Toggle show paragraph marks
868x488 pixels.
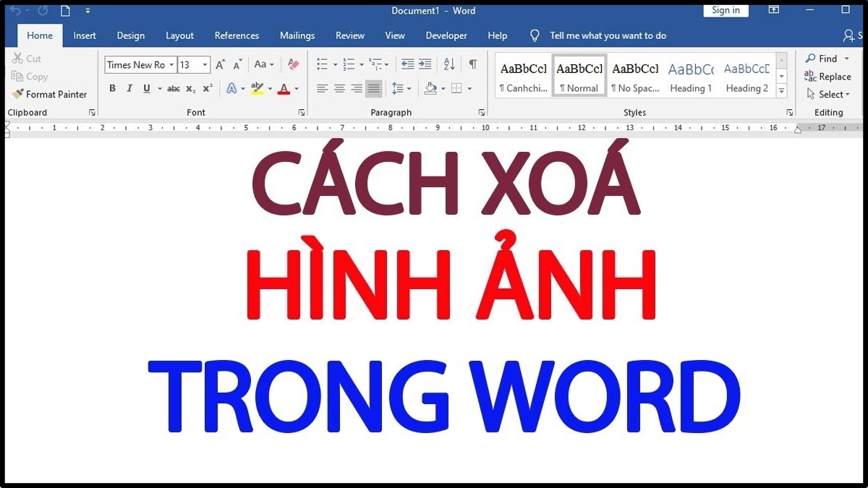click(x=472, y=65)
